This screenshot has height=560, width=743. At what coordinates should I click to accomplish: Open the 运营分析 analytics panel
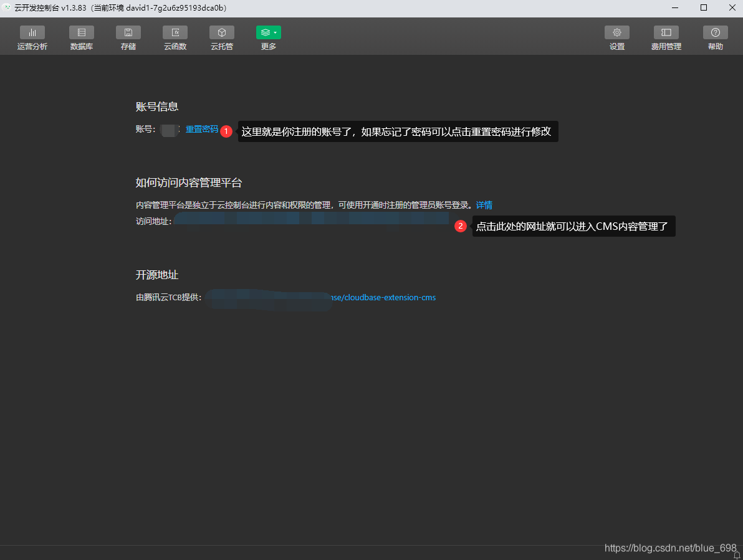tap(32, 38)
